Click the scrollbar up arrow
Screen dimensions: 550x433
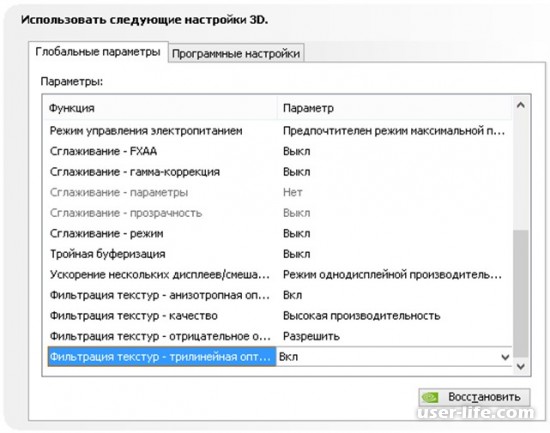(521, 105)
